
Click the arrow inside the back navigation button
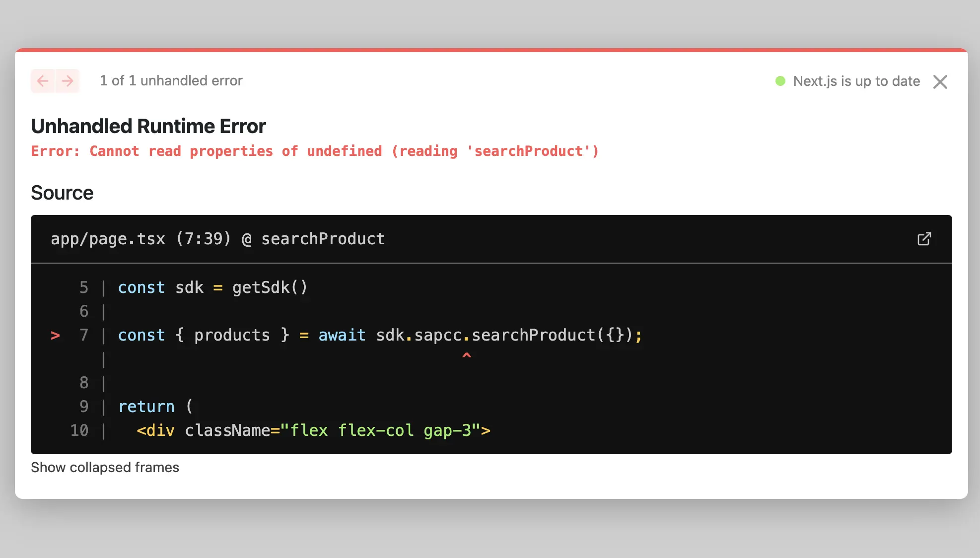(x=43, y=81)
